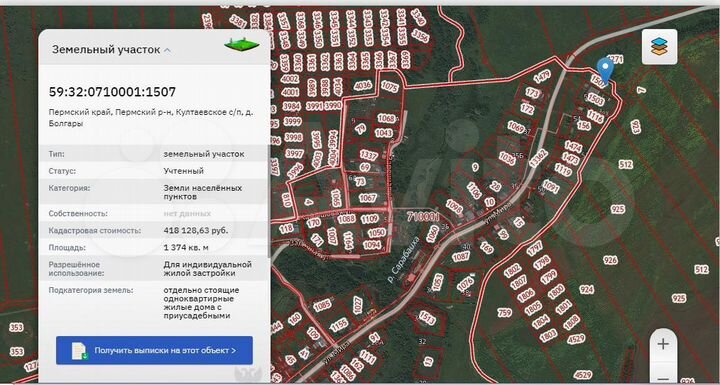Click the Тип value земельный участок
Screen dimensions: 720x385
click(204, 154)
